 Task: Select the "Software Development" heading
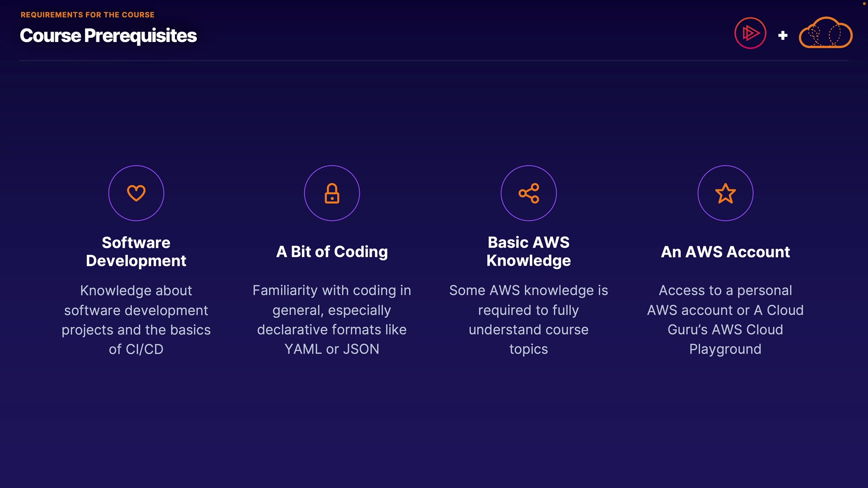pyautogui.click(x=136, y=252)
